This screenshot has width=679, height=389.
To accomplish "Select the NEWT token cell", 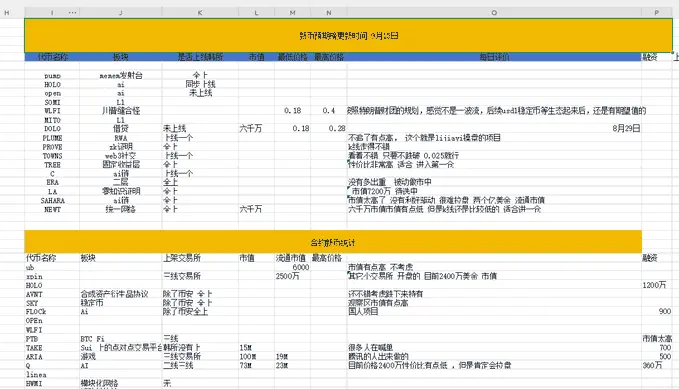I will [x=52, y=209].
